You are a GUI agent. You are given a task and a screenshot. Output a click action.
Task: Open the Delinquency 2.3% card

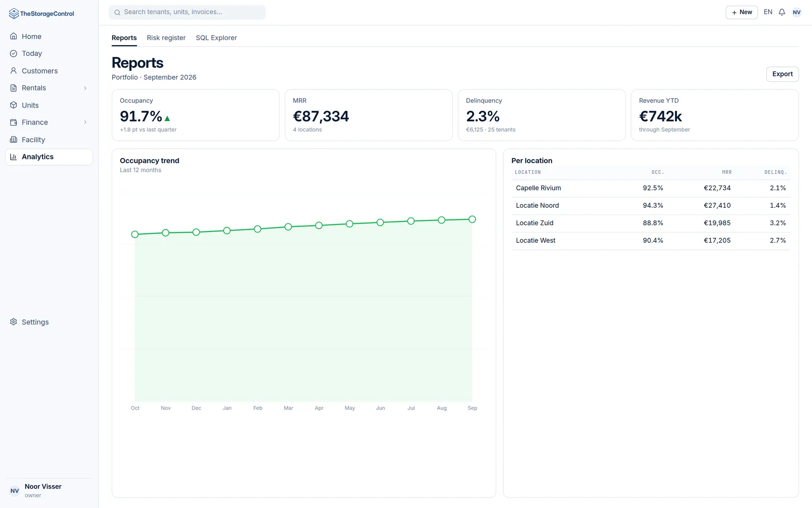(x=542, y=115)
